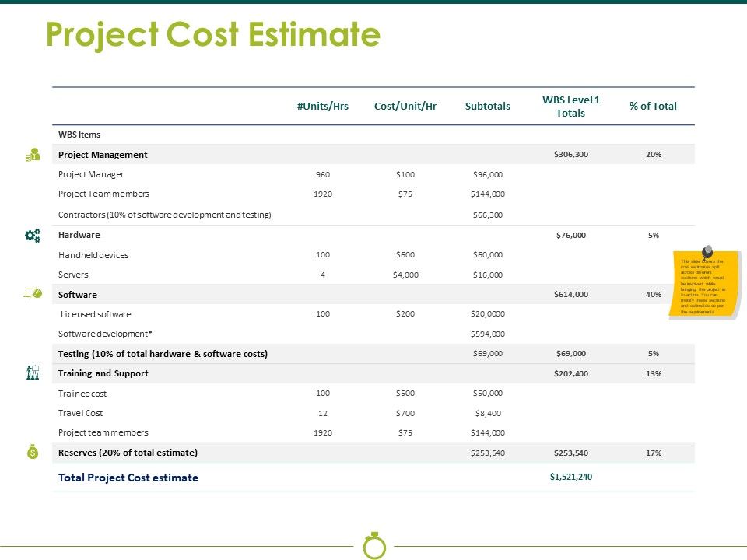Click the green ring icon at slide bottom
This screenshot has width=747, height=560.
coord(374,546)
